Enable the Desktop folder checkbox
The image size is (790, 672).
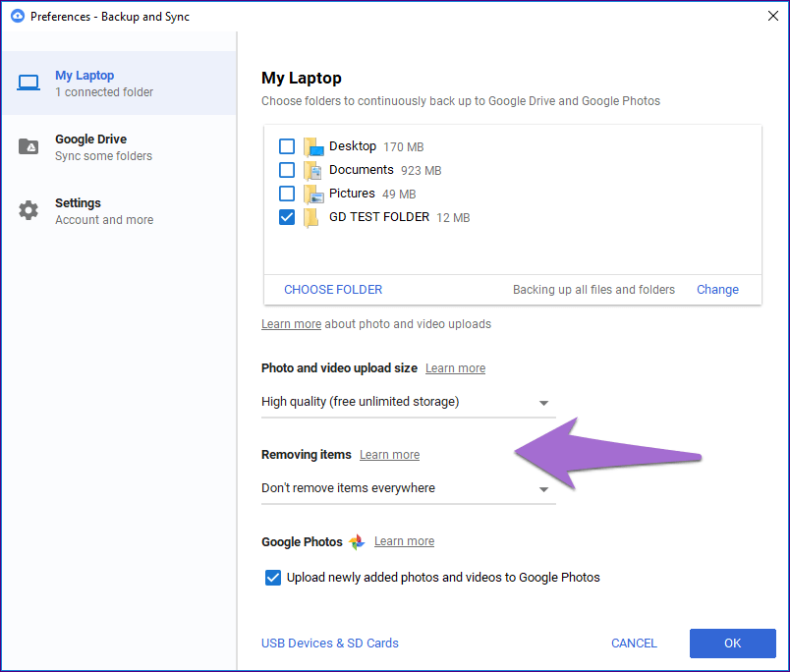(287, 146)
